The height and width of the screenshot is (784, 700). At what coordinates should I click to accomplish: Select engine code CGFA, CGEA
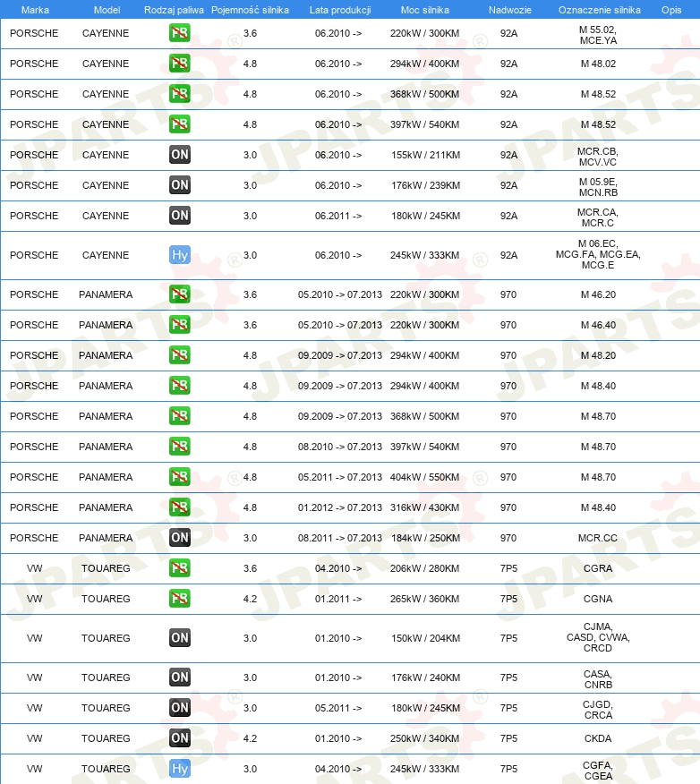(x=598, y=771)
